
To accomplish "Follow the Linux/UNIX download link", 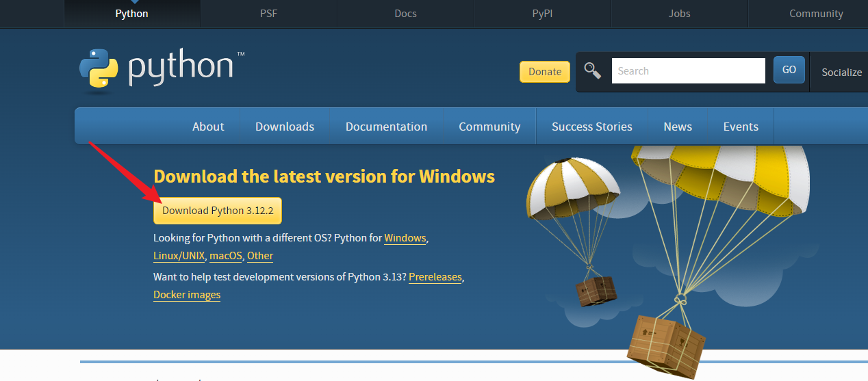I will point(179,256).
